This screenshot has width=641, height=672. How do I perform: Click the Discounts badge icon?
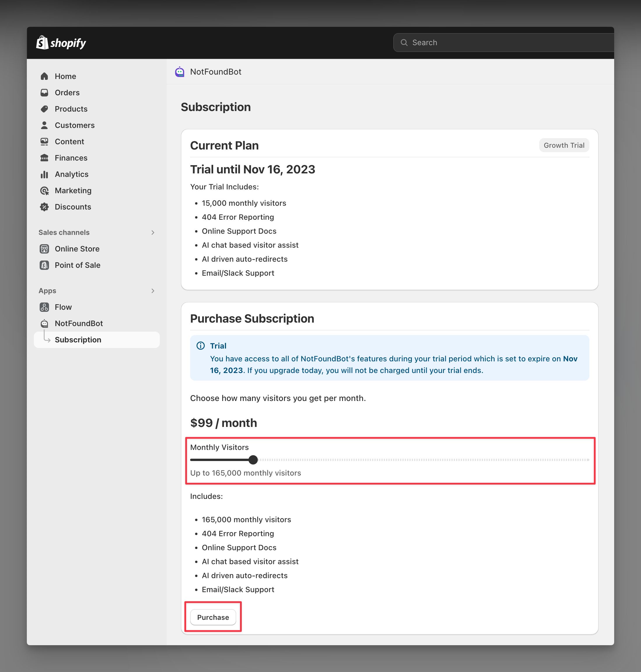click(44, 207)
